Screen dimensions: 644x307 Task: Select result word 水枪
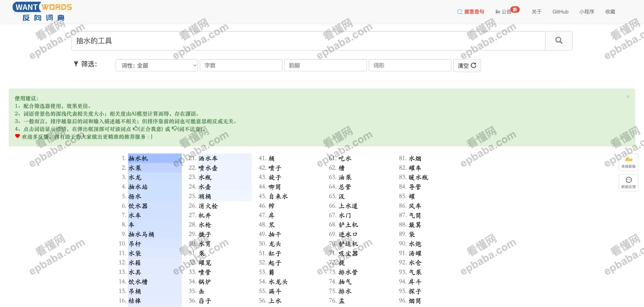pyautogui.click(x=205, y=225)
